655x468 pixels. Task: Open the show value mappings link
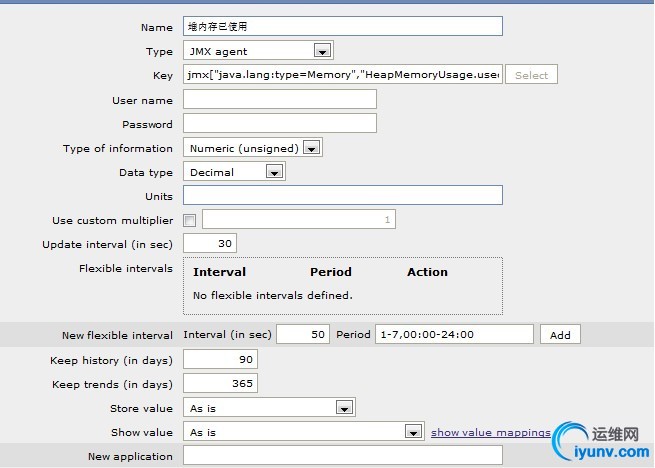(491, 432)
